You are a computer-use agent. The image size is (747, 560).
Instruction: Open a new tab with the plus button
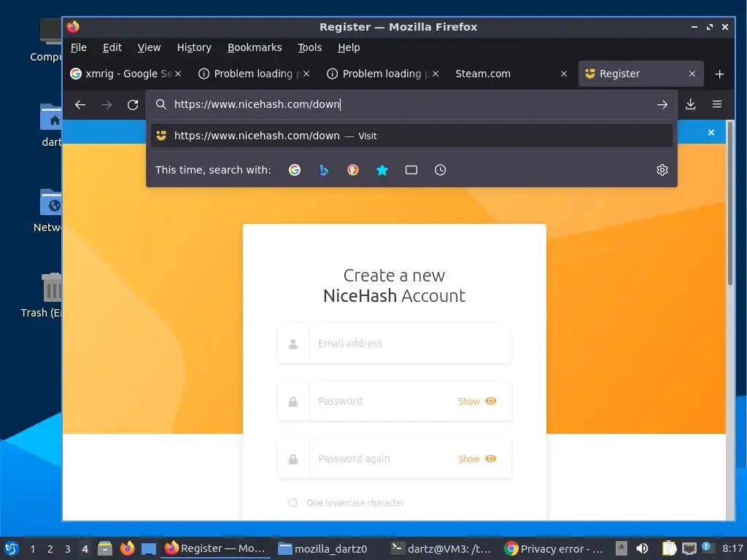click(x=720, y=74)
